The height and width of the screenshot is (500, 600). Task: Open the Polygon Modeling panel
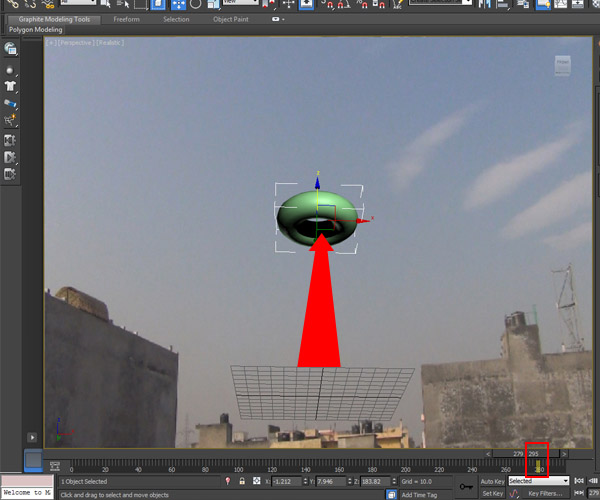36,29
